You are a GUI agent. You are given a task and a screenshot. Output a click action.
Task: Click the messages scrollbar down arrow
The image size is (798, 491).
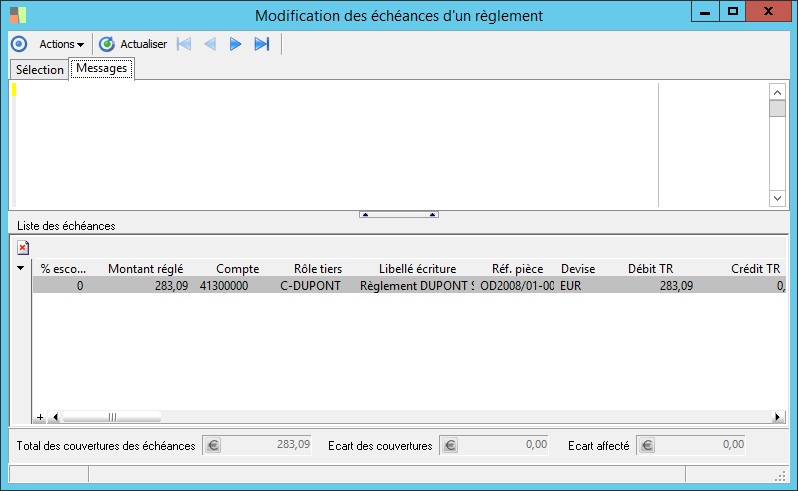pyautogui.click(x=777, y=198)
